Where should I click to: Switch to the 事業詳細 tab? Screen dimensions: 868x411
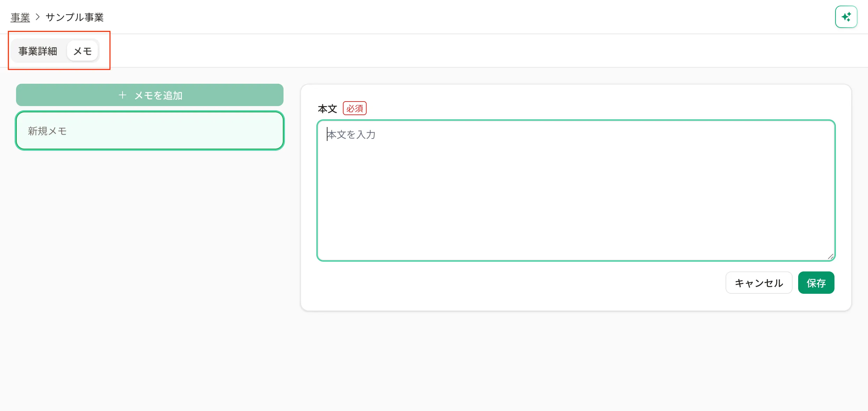click(x=38, y=51)
